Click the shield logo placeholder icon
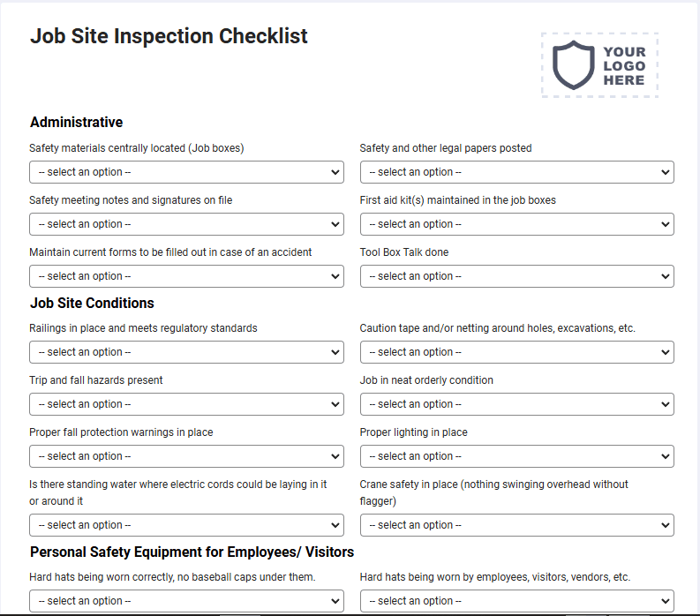Viewport: 700px width, 616px height. coord(573,65)
